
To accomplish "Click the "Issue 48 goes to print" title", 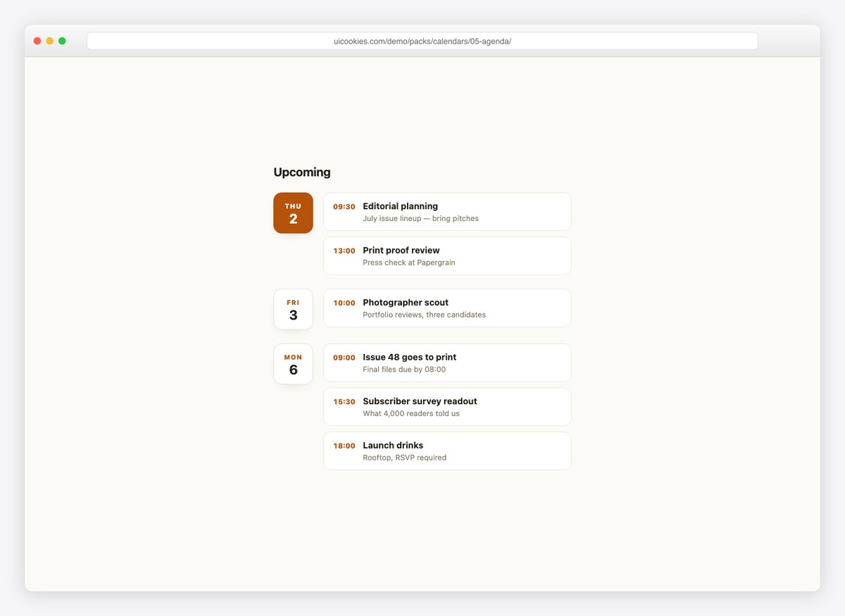I will (410, 357).
